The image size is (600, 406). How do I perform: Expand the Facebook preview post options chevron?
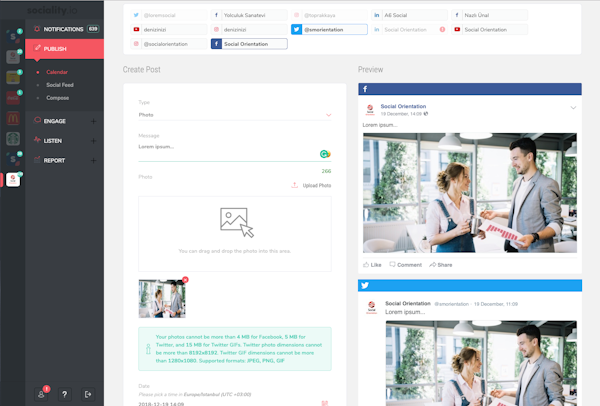pos(573,108)
